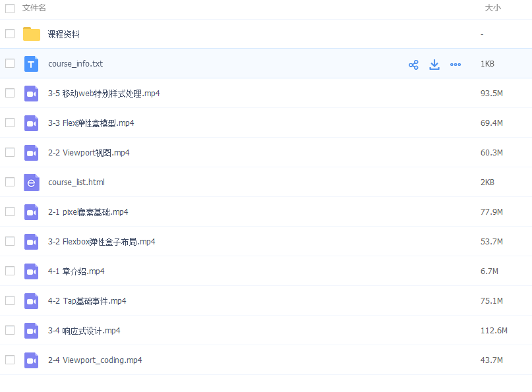Click the 43.7M size value
The height and width of the screenshot is (392, 532).
(x=492, y=360)
